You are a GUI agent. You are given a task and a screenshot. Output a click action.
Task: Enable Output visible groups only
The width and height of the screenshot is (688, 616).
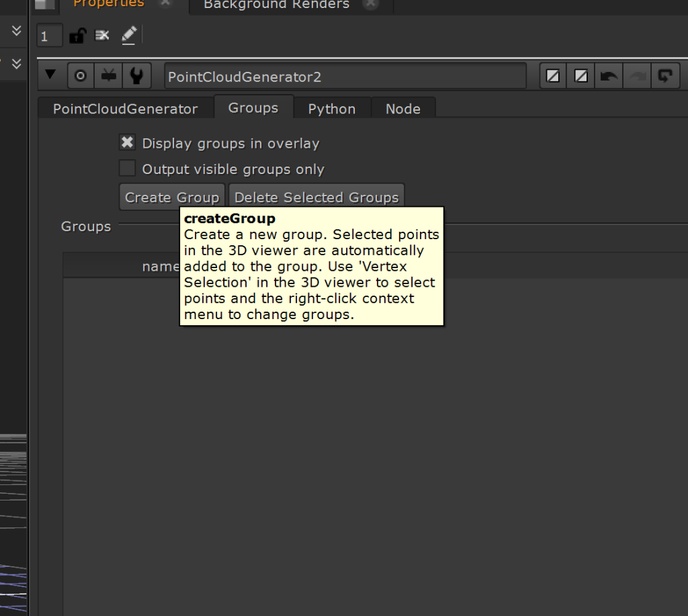tap(127, 168)
